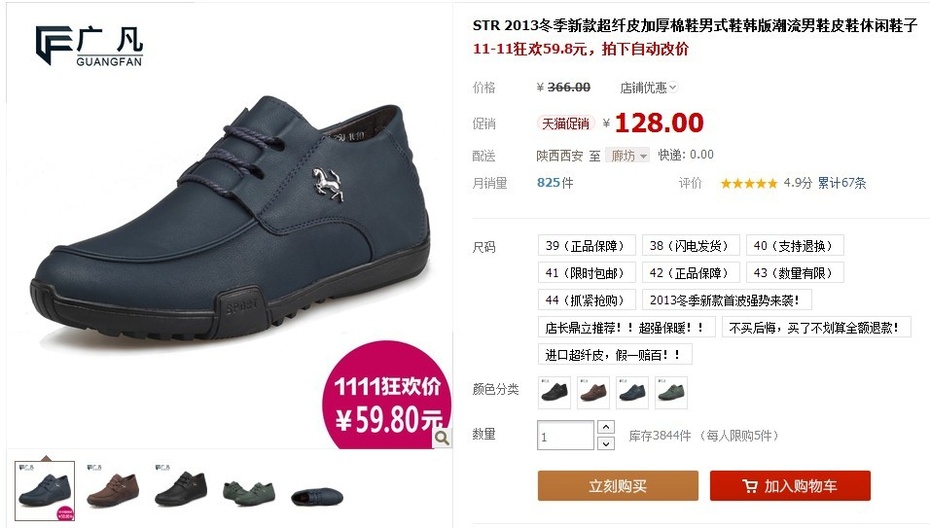This screenshot has width=930, height=528.
Task: Click the 天猫促销 promotion badge
Action: click(566, 123)
